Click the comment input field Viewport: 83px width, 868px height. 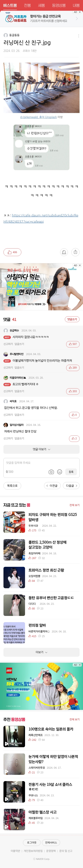(x=41, y=463)
